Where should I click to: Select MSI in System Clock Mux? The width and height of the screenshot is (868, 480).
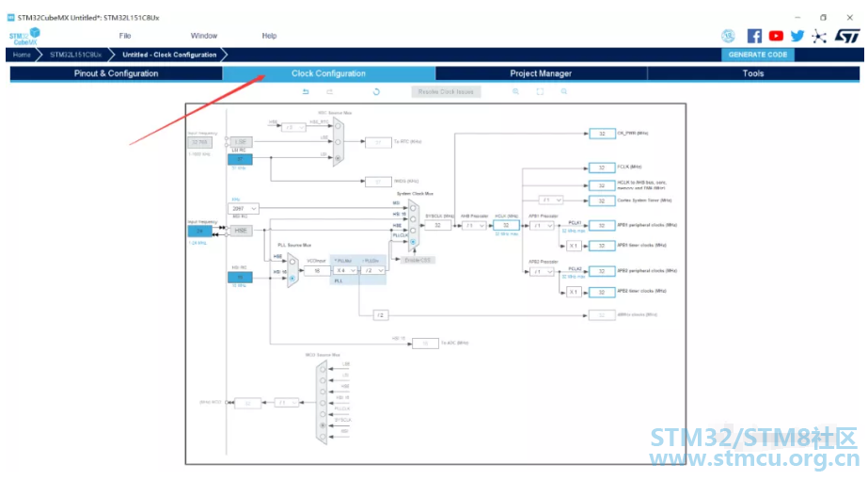click(x=413, y=208)
